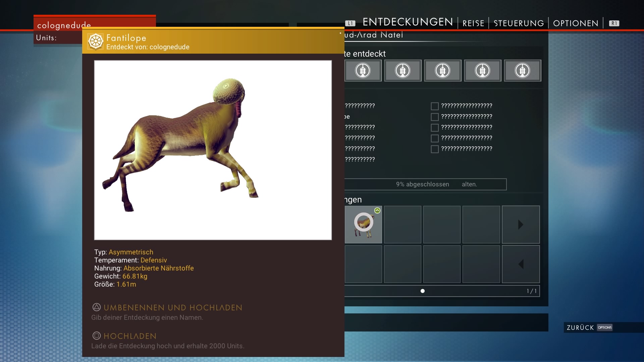Go to next discoveries page arrow
This screenshot has width=644, height=362.
click(x=521, y=225)
